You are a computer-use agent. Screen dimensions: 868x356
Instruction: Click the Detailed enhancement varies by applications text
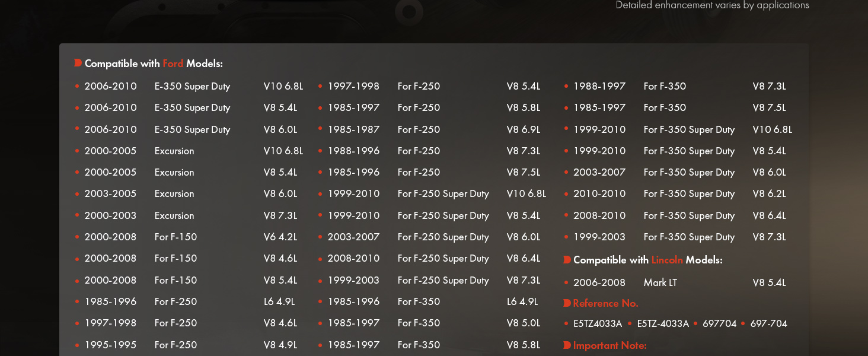(712, 5)
